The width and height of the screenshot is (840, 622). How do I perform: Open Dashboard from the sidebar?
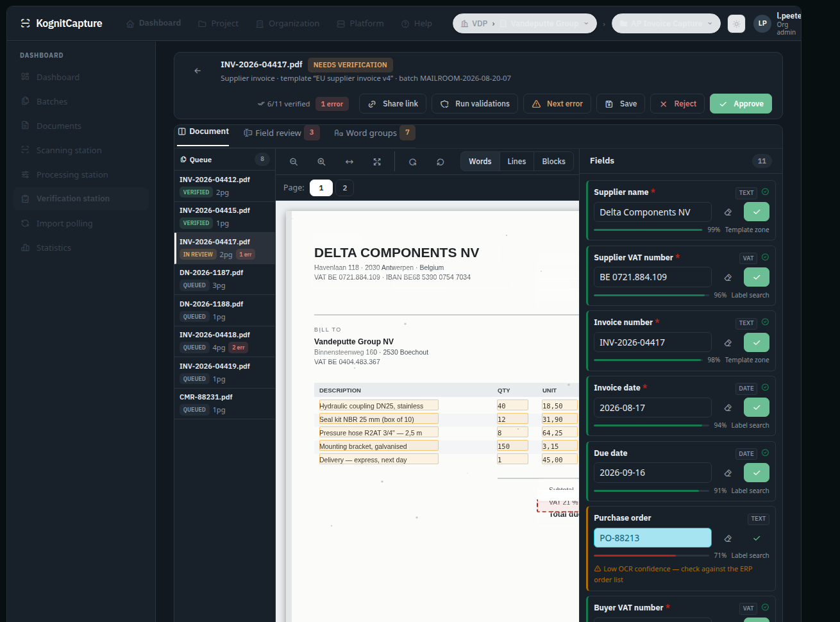81,77
